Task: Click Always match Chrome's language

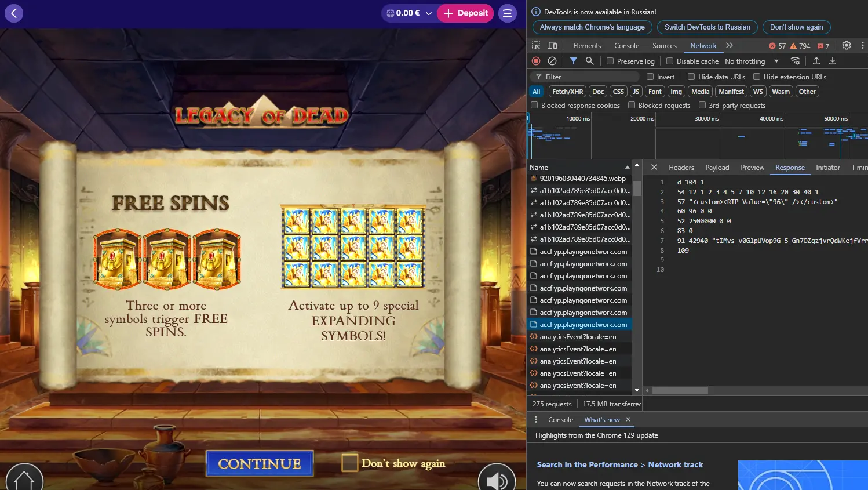Action: pos(592,27)
